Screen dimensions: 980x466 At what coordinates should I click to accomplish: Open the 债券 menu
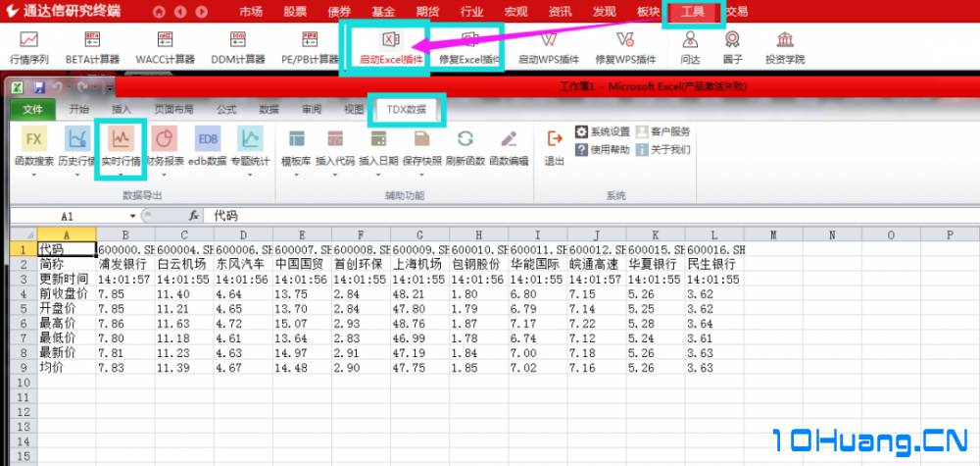339,12
